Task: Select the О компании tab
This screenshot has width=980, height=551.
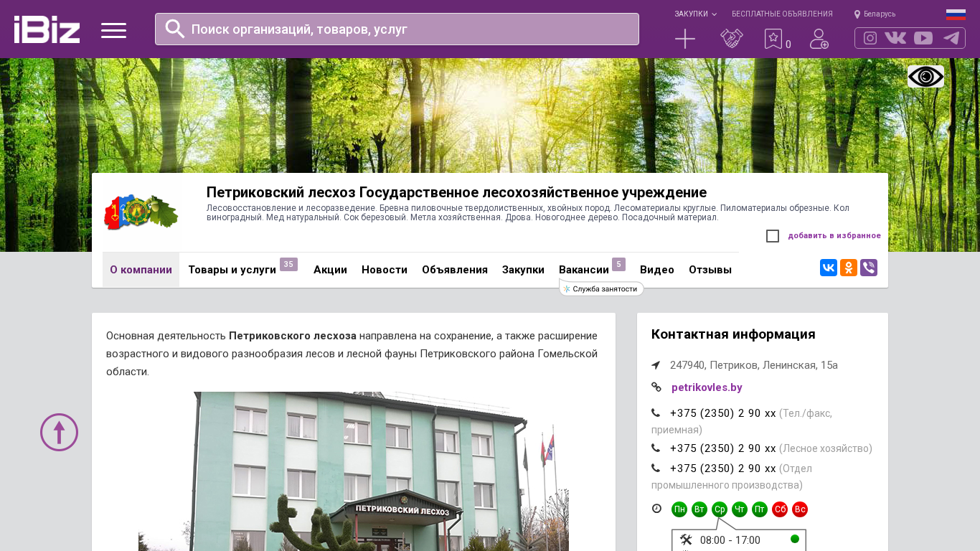Action: click(141, 270)
